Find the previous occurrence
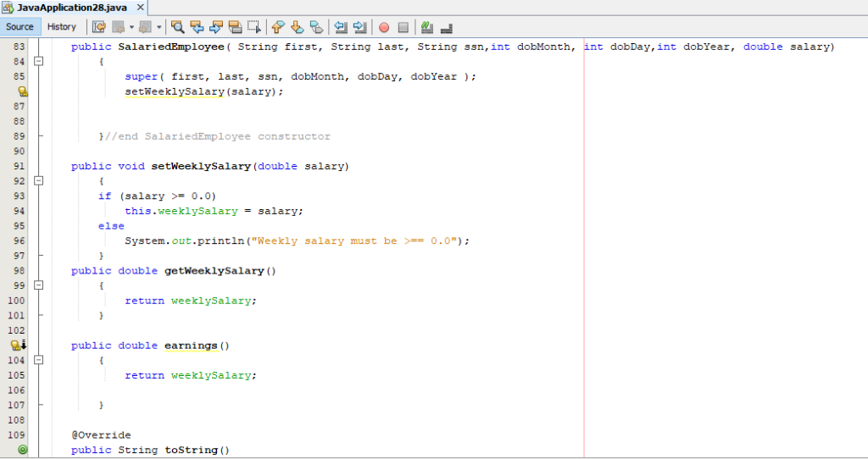Screen dimensions: 868x459 197,26
